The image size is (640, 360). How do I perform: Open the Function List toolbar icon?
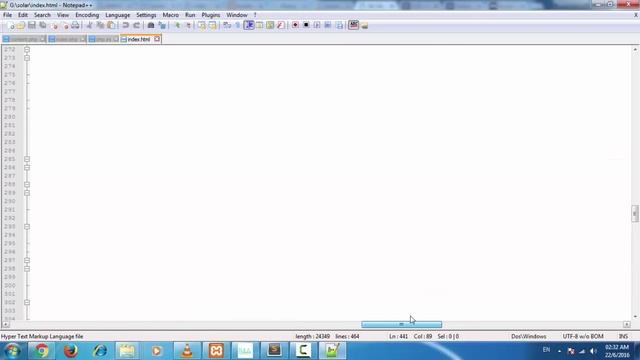pyautogui.click(x=281, y=25)
